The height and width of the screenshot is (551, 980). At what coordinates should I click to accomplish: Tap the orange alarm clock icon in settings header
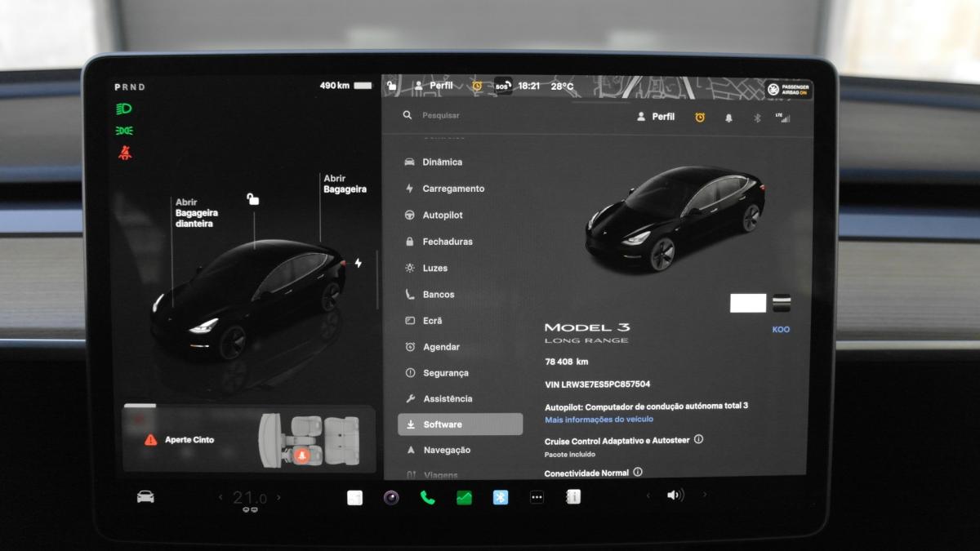(x=700, y=118)
